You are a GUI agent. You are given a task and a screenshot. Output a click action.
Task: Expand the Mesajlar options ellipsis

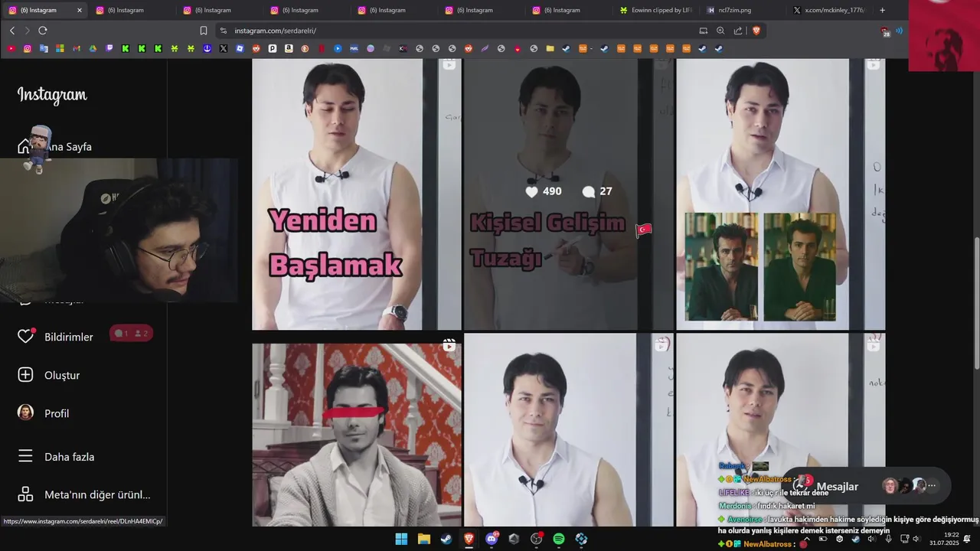932,485
